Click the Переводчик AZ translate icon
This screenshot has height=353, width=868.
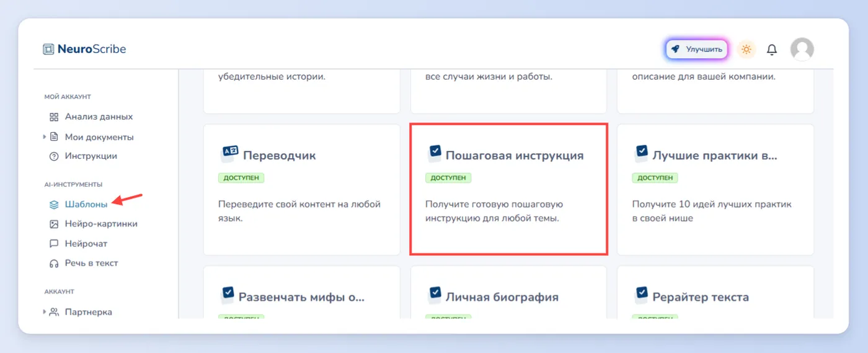pyautogui.click(x=229, y=154)
